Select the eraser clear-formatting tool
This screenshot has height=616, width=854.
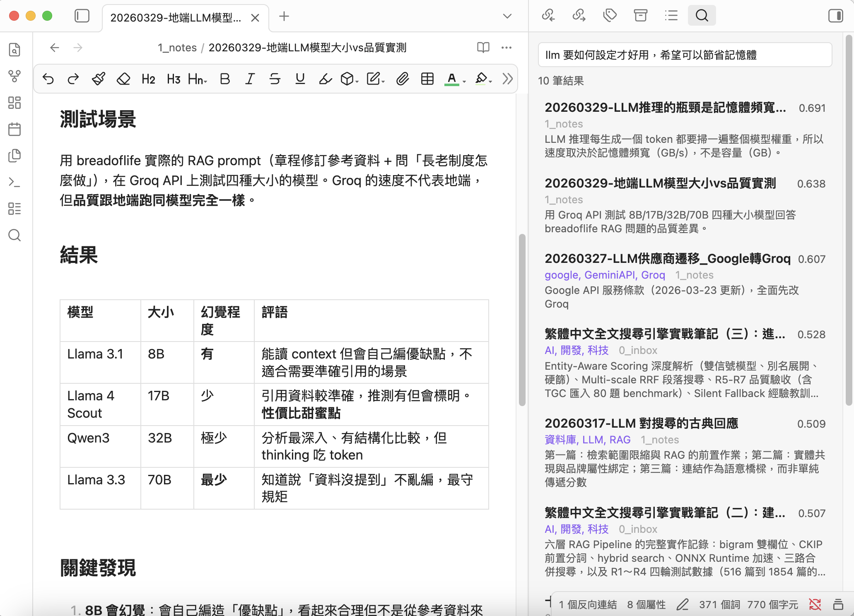pyautogui.click(x=123, y=79)
